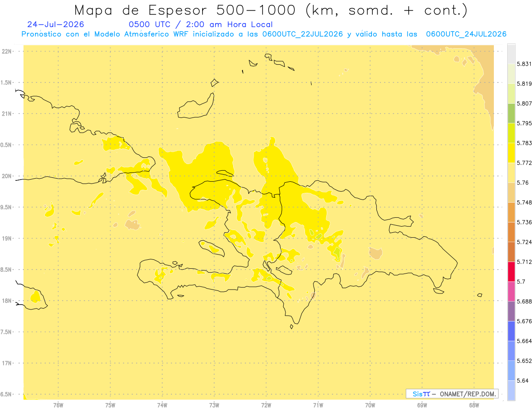This screenshot has width=532, height=411.
Task: Select the orange swatch between 5.724 and 5.736
Action: (x=511, y=232)
